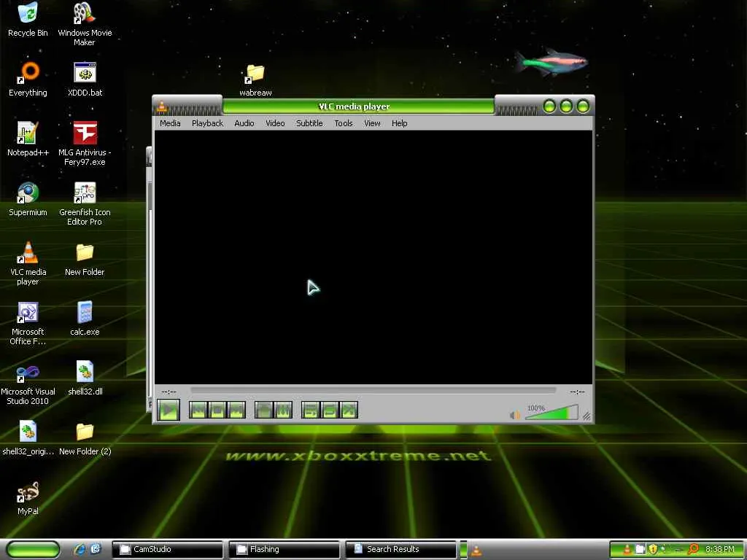
Task: Select the Microsoft Visual Studio 2010 shortcut
Action: click(x=28, y=384)
